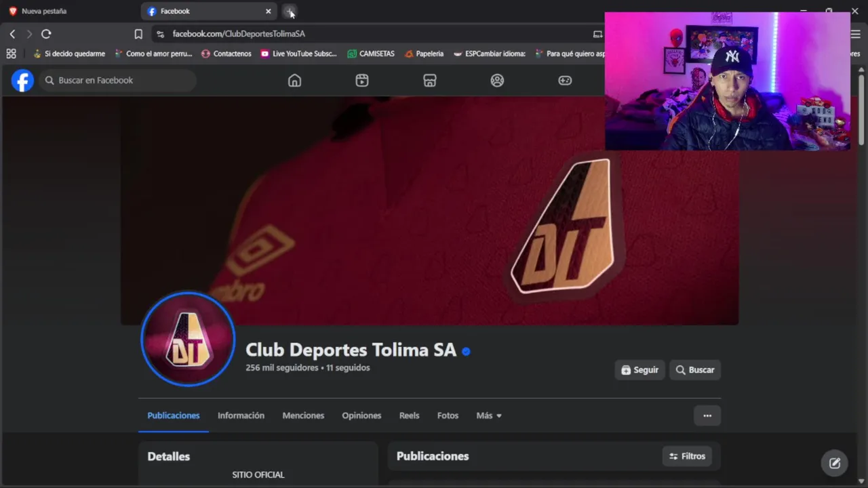Open Opiniones tab
The width and height of the screenshot is (868, 488).
[x=361, y=415]
